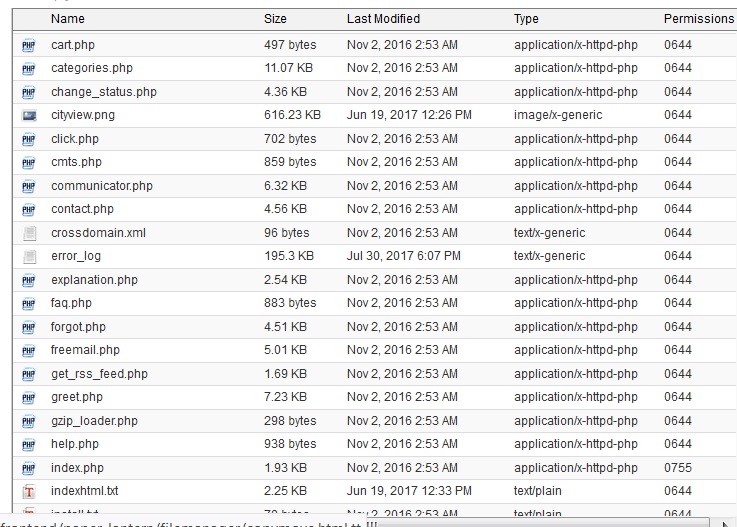Select the PHP icon for categories.php
This screenshot has width=737, height=527.
[x=28, y=69]
